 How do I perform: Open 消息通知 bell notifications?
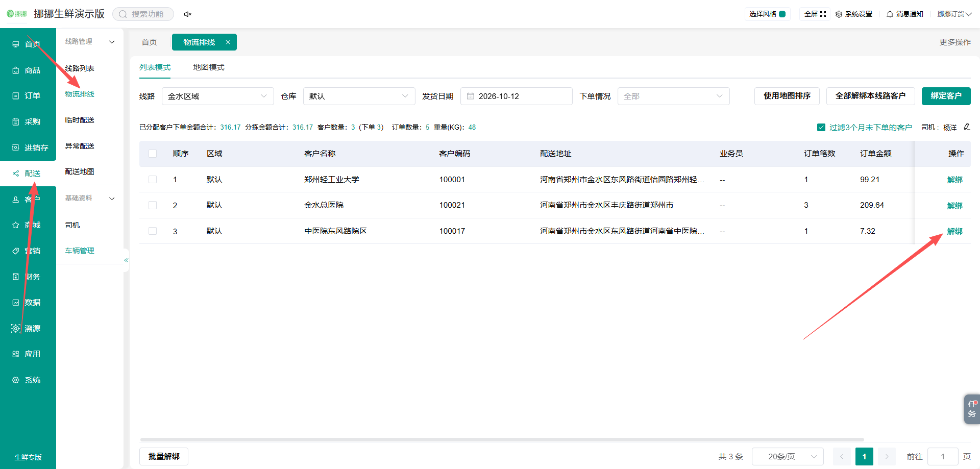click(x=905, y=14)
